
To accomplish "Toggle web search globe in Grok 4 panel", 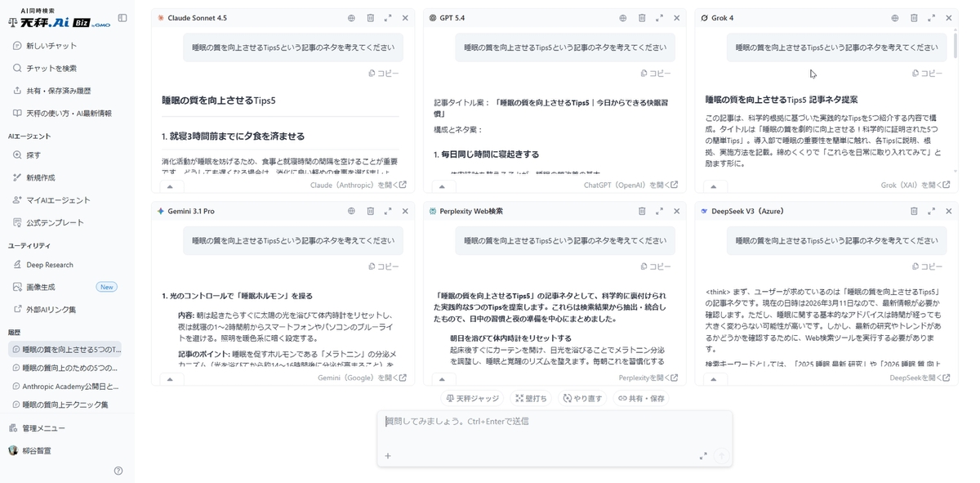I will click(895, 18).
